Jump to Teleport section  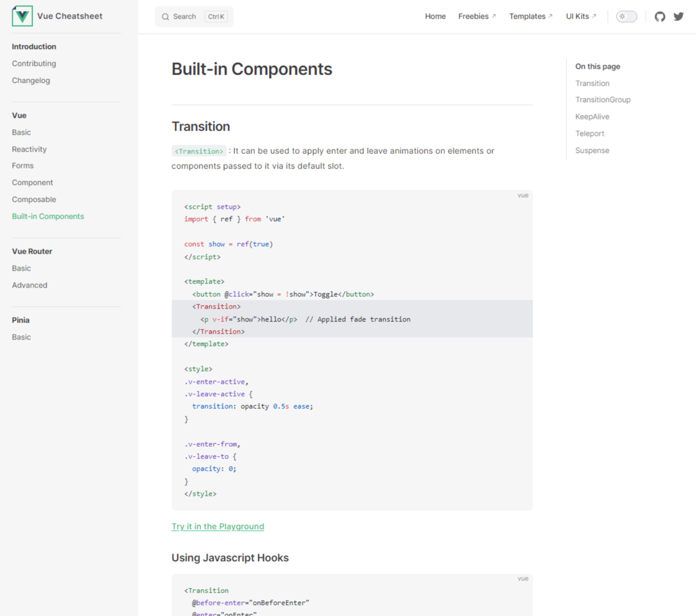tap(589, 134)
